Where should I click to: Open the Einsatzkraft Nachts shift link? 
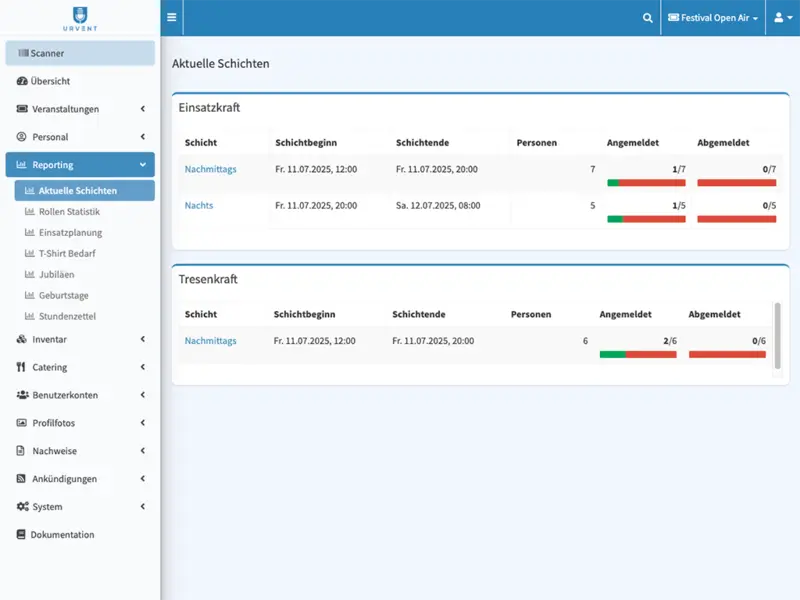[x=198, y=205]
